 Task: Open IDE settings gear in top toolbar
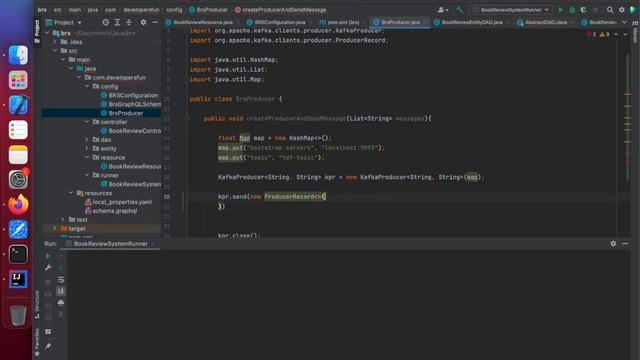point(622,10)
